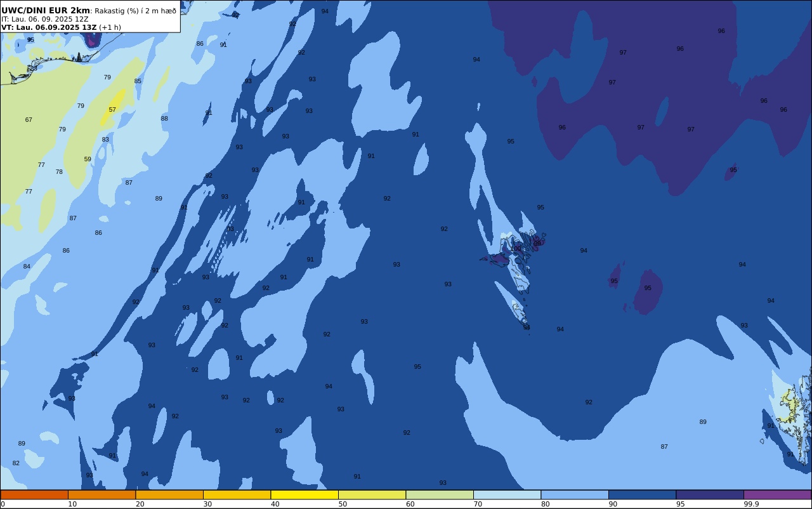Click the humidity value 78 on the map

point(59,172)
